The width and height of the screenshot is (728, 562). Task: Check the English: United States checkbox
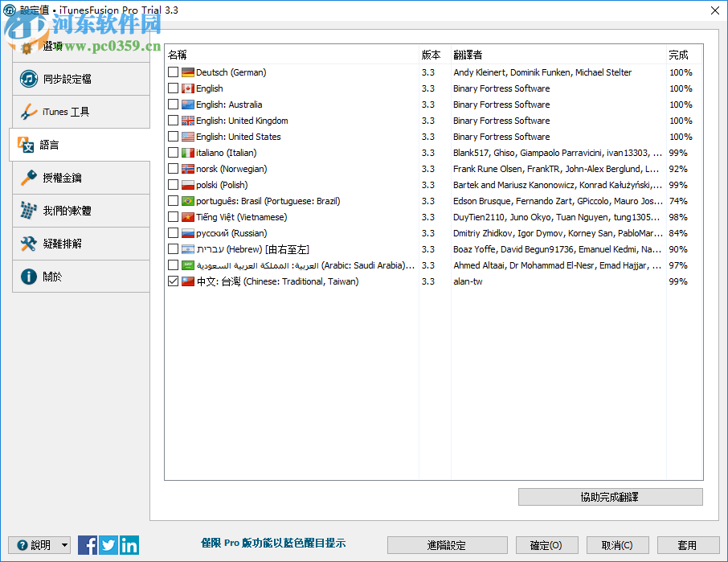tap(172, 136)
